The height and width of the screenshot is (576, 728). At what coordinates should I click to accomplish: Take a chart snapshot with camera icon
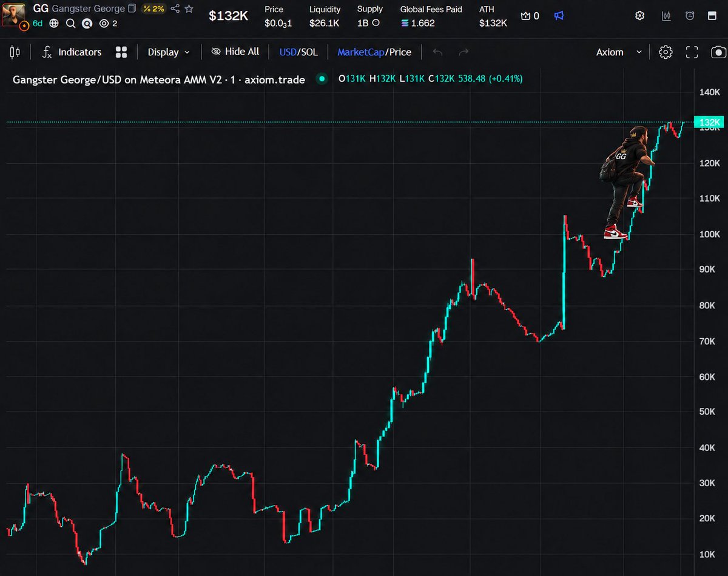point(719,52)
